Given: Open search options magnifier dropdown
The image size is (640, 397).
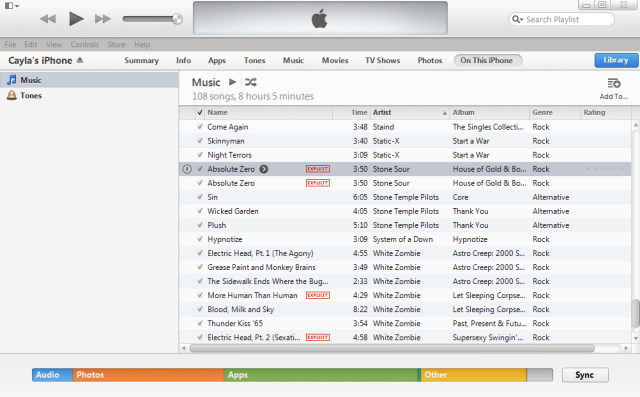Looking at the screenshot, I should pos(518,19).
